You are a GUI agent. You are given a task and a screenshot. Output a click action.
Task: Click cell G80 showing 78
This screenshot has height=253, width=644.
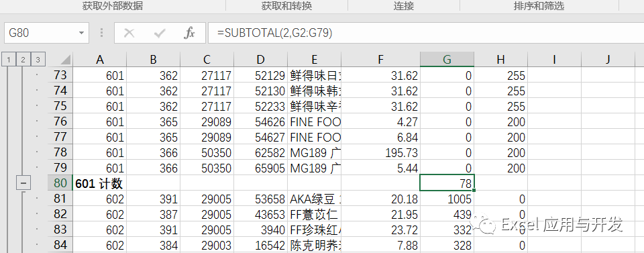[447, 183]
